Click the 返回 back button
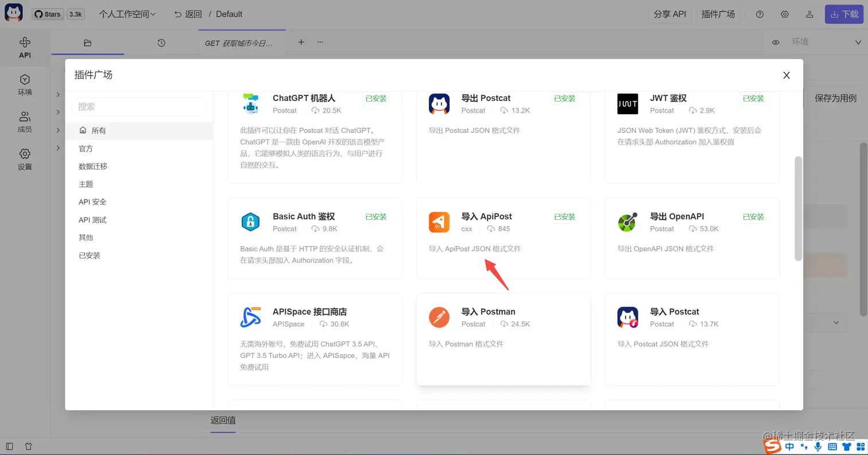Screen dimensions: 868x455 188,14
